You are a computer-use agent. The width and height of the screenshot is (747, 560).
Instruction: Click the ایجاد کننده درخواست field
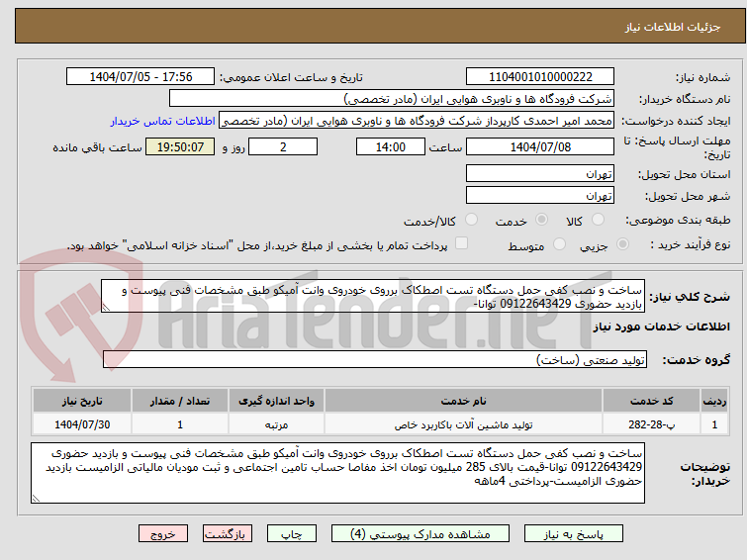[x=416, y=122]
